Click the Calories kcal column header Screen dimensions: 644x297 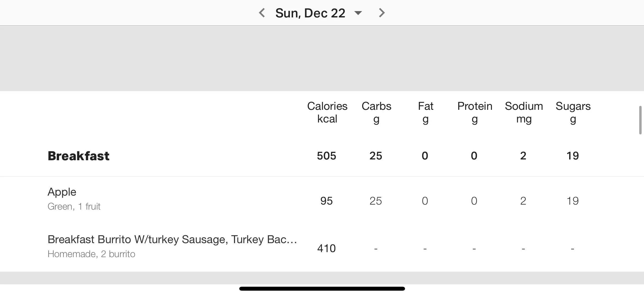click(327, 112)
